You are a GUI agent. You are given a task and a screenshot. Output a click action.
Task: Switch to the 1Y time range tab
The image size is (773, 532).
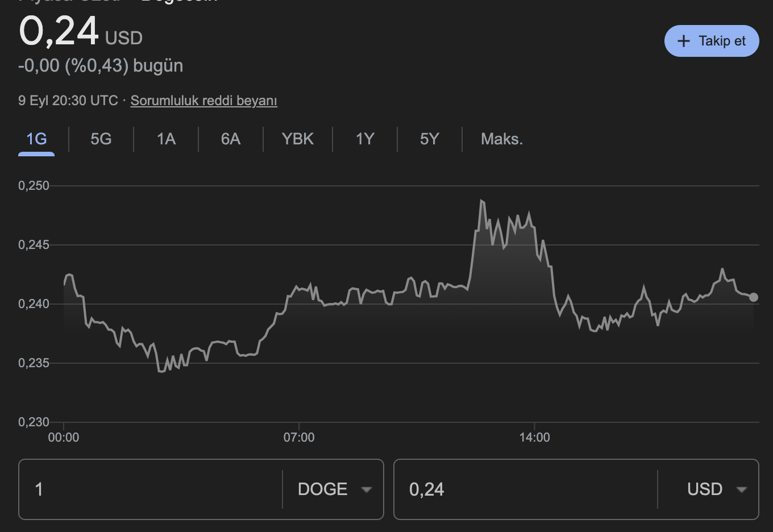[365, 139]
